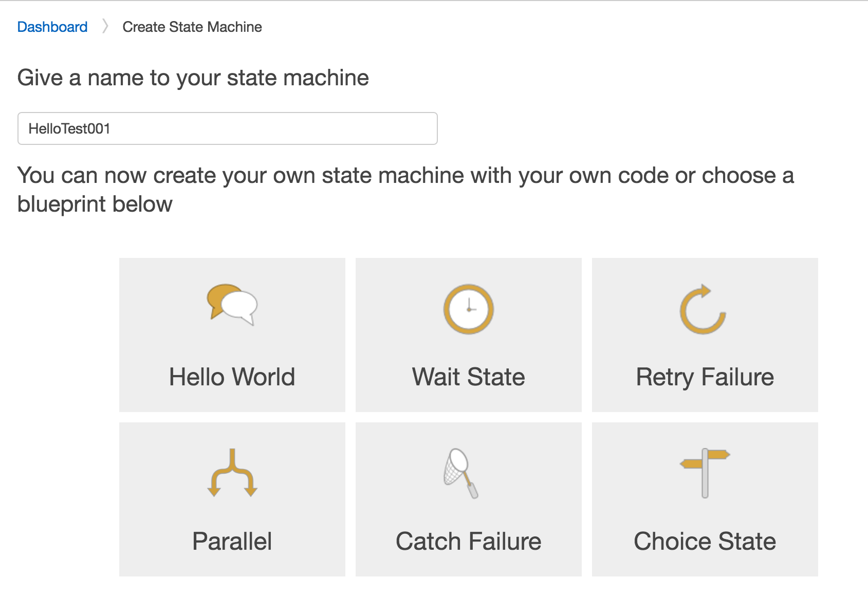
Task: Select the 'Hello World' blueprint label
Action: tap(232, 377)
